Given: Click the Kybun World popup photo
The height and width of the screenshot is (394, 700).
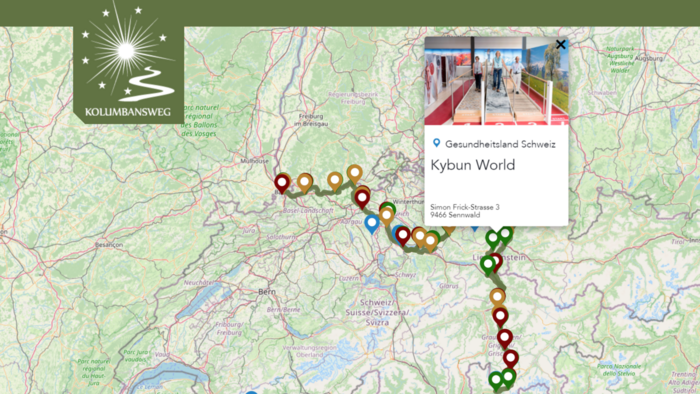Looking at the screenshot, I should pyautogui.click(x=496, y=81).
